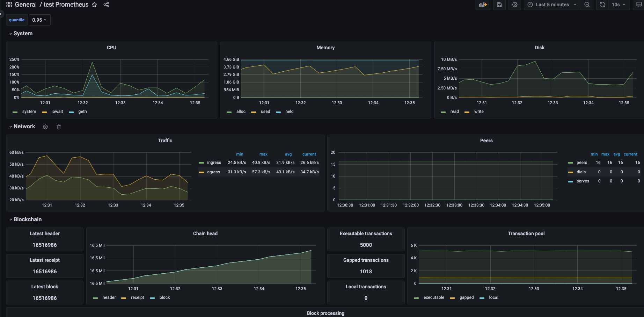The image size is (644, 317).
Task: Open the Block processing panel title
Action: [x=325, y=313]
